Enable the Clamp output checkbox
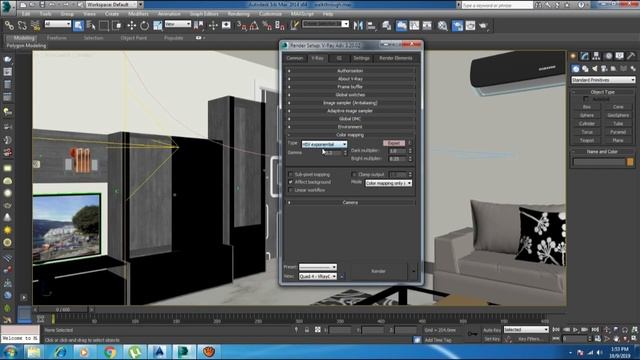The image size is (640, 360). (x=354, y=174)
